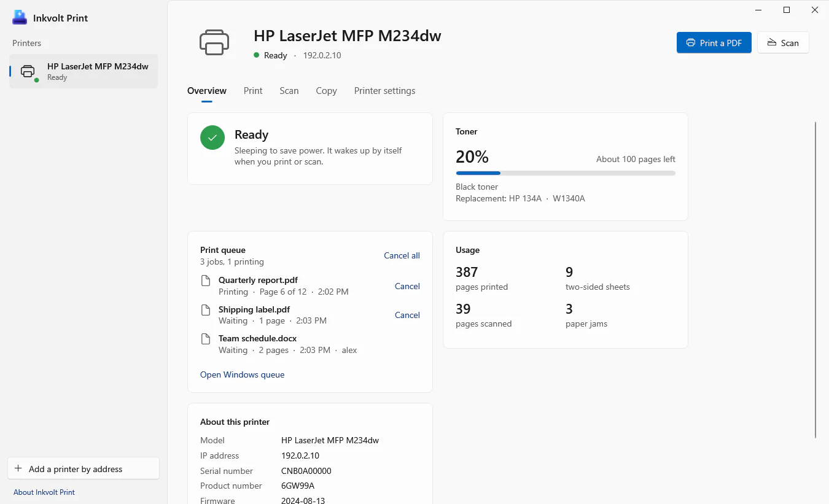
Task: Click Team schedule.docx job name
Action: click(x=258, y=338)
